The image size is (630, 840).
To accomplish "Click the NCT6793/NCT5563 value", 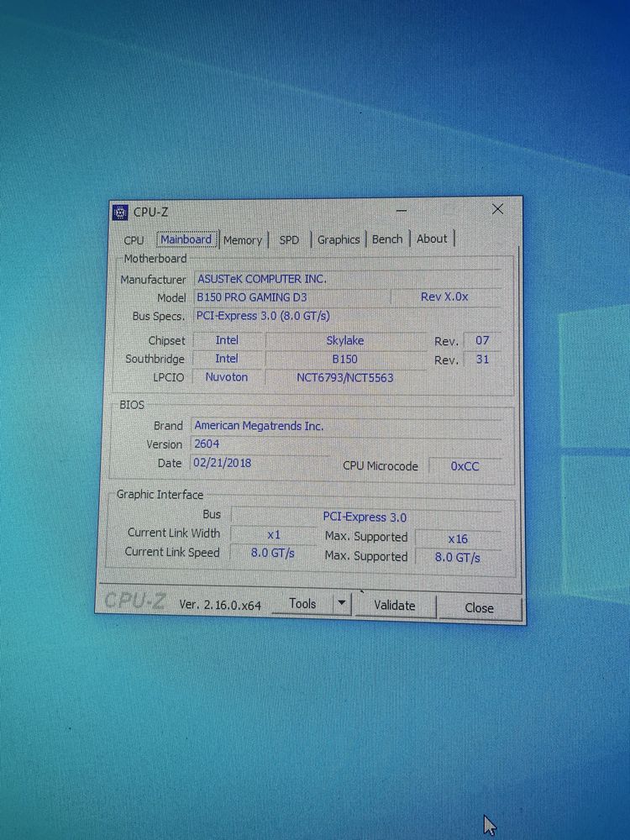I will [x=345, y=378].
